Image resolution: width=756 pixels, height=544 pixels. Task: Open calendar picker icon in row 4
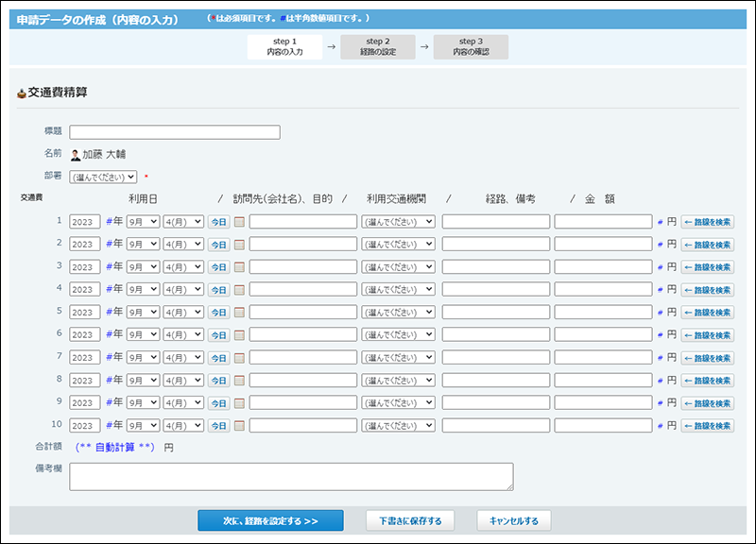(239, 290)
